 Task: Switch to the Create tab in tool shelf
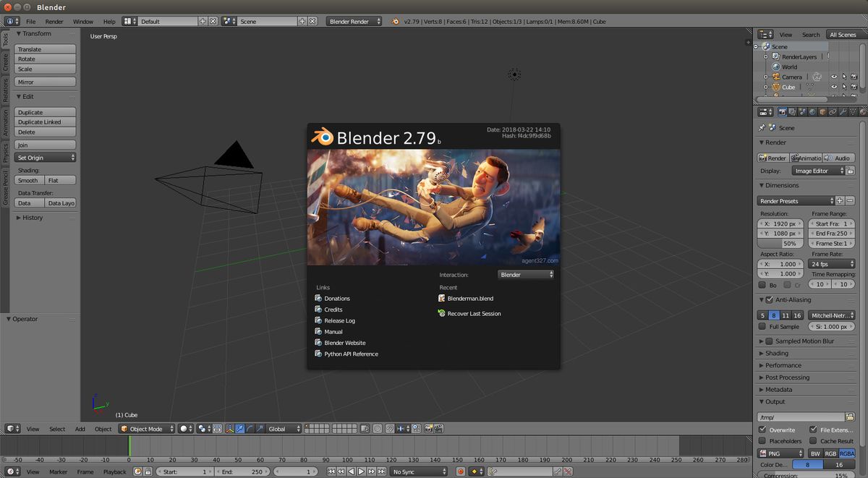click(x=5, y=62)
